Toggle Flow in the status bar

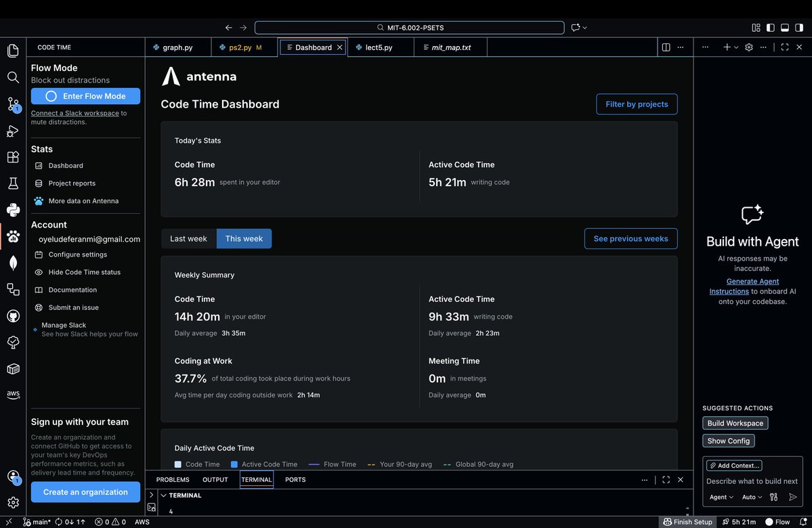point(778,522)
